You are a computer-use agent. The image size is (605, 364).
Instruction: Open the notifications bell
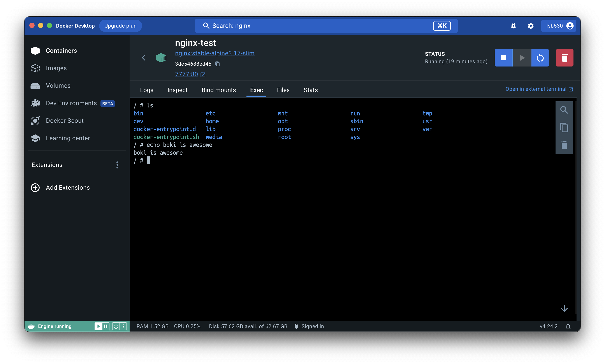click(568, 326)
